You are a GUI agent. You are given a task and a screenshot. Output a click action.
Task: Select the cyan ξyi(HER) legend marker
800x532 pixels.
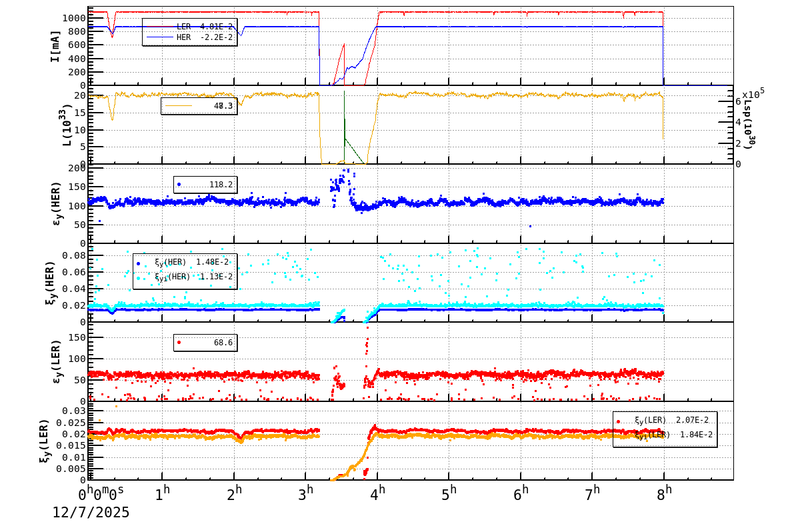coord(138,278)
